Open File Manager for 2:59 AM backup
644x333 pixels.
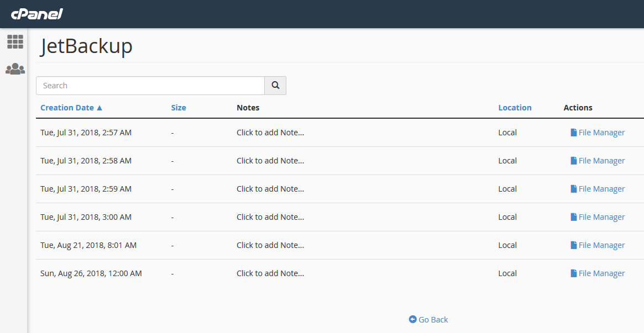tap(598, 189)
